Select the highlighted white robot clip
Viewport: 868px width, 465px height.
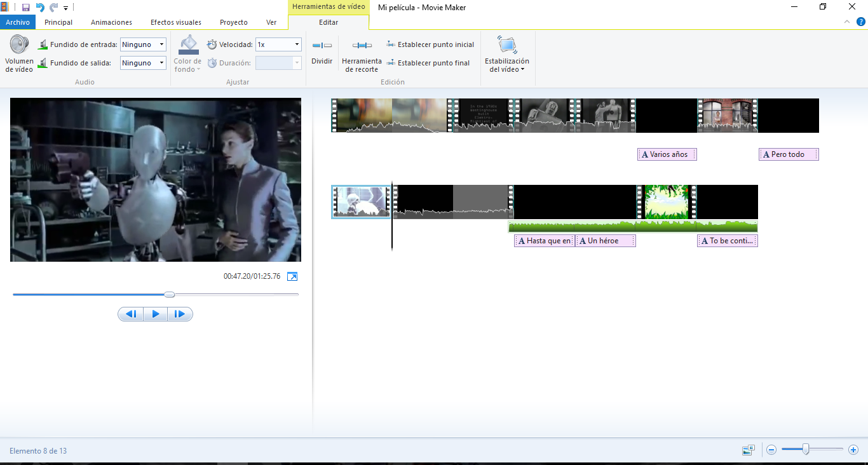click(361, 202)
